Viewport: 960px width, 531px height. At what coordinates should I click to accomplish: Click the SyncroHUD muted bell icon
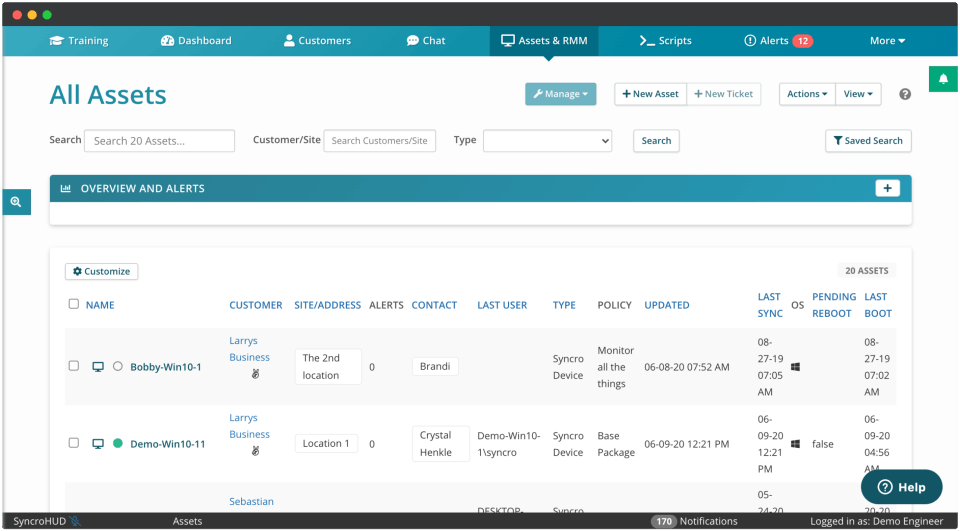click(75, 522)
